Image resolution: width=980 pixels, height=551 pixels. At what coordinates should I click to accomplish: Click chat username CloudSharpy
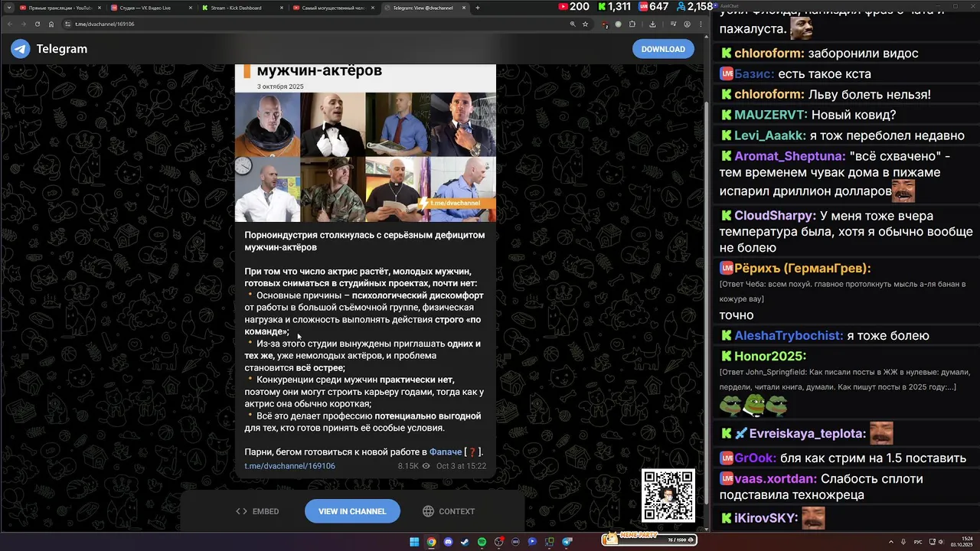(x=775, y=216)
